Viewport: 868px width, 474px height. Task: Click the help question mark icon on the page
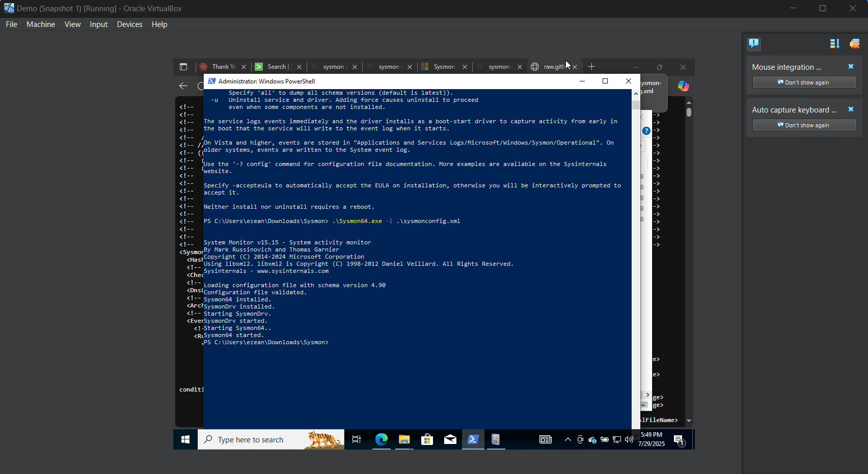[x=645, y=130]
